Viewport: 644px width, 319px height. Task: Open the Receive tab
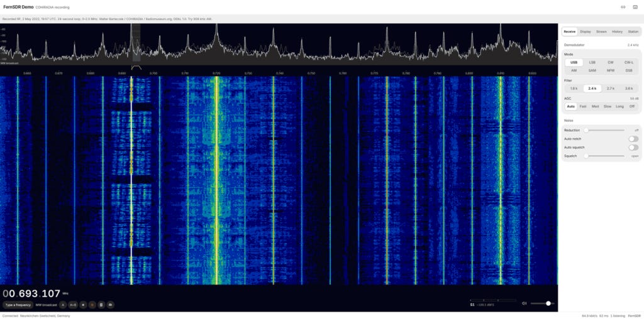pyautogui.click(x=570, y=31)
